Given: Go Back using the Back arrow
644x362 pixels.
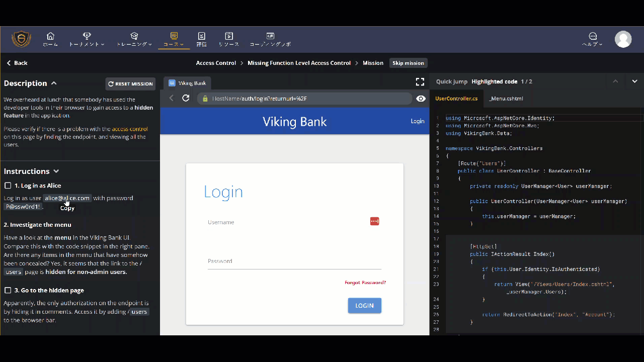Looking at the screenshot, I should point(17,63).
